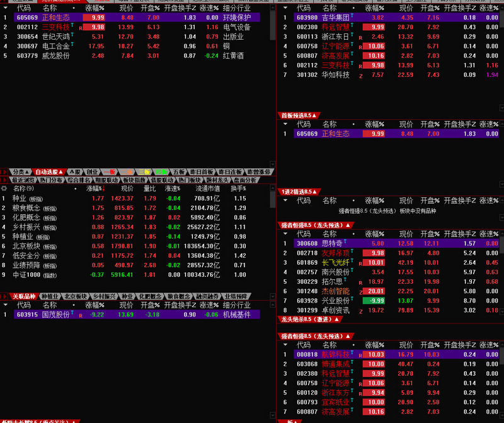Click the tab-scroll arrow left of 关联品种 tab
The image size is (504, 423).
[x=4, y=296]
